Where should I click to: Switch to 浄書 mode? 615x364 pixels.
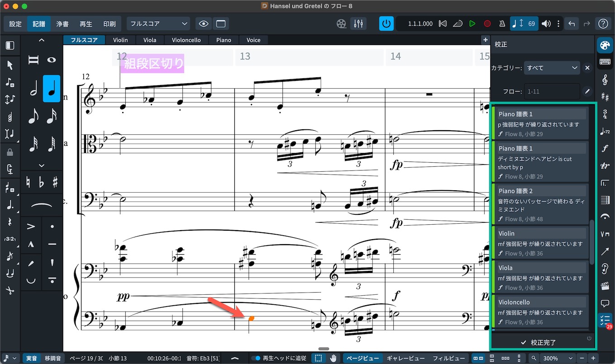62,24
